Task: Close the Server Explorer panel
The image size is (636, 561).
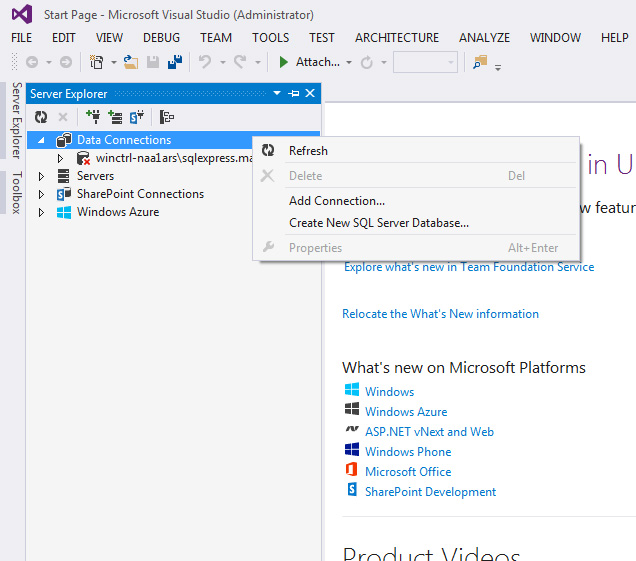Action: tap(310, 93)
